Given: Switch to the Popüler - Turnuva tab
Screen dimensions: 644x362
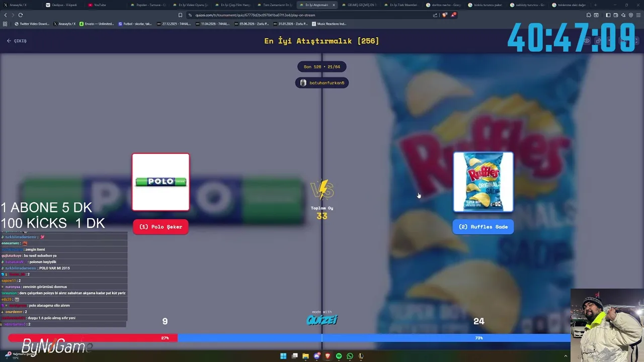Looking at the screenshot, I should pyautogui.click(x=147, y=5).
